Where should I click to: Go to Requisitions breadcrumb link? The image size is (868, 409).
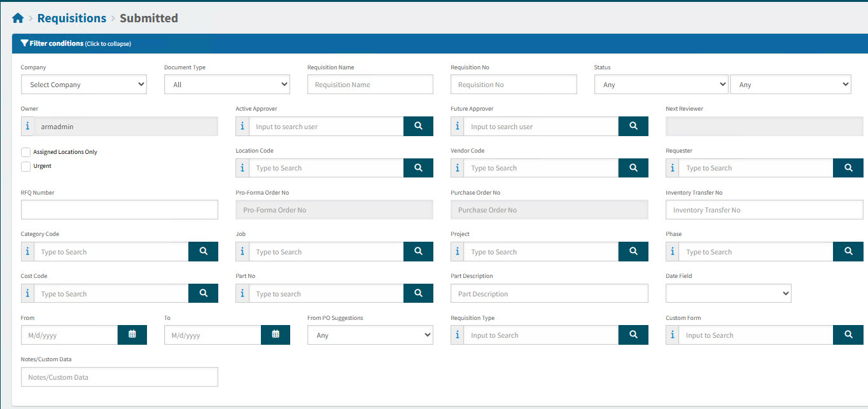pyautogui.click(x=72, y=18)
